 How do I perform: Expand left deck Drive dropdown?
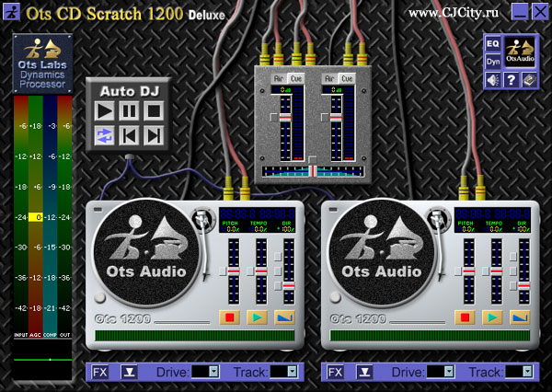[214, 372]
